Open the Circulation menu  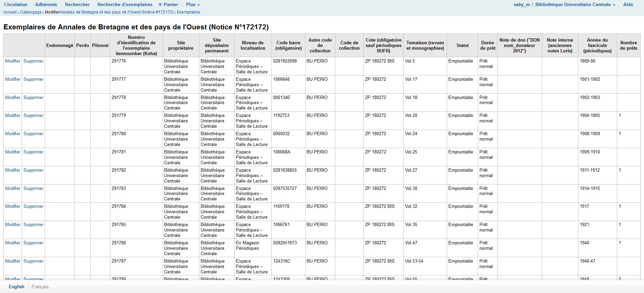click(16, 4)
